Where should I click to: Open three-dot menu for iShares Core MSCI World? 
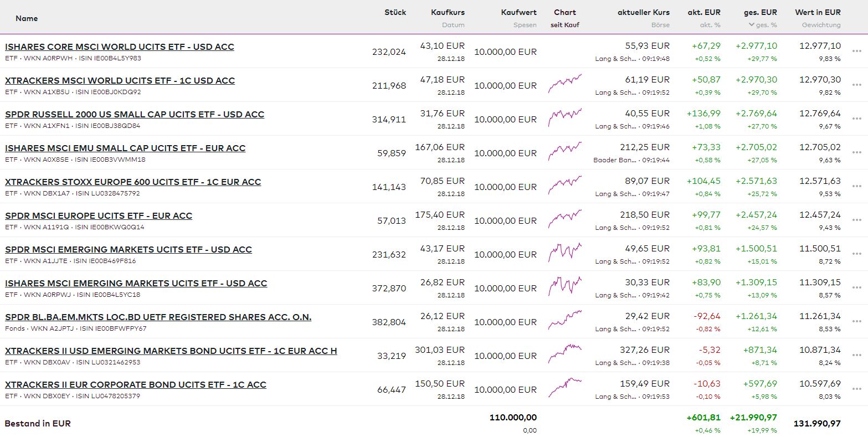point(857,52)
